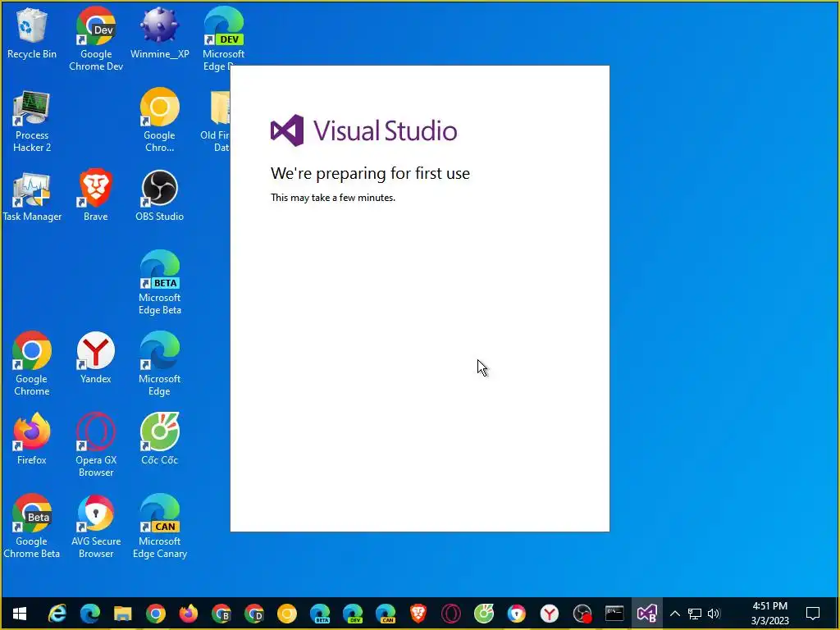This screenshot has height=630, width=840.
Task: Show hidden system tray icons
Action: click(x=675, y=614)
